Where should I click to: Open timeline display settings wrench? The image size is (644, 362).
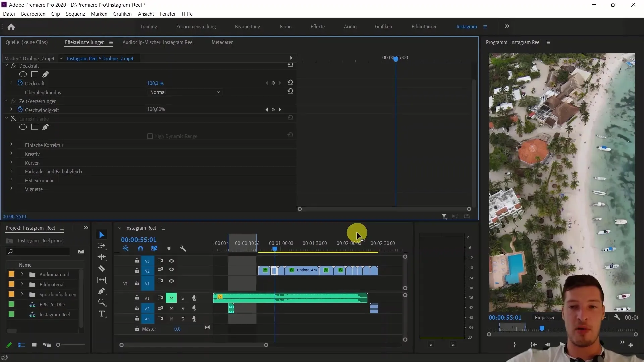click(x=183, y=249)
